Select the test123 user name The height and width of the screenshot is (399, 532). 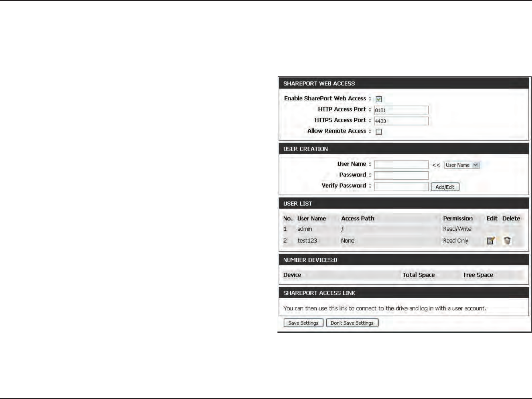pos(307,241)
